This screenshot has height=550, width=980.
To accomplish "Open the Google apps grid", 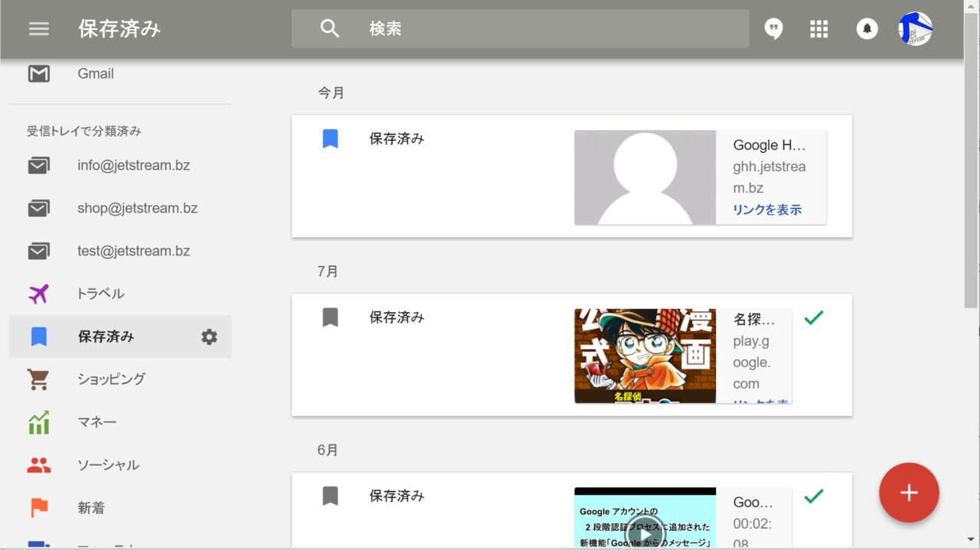I will tap(819, 29).
